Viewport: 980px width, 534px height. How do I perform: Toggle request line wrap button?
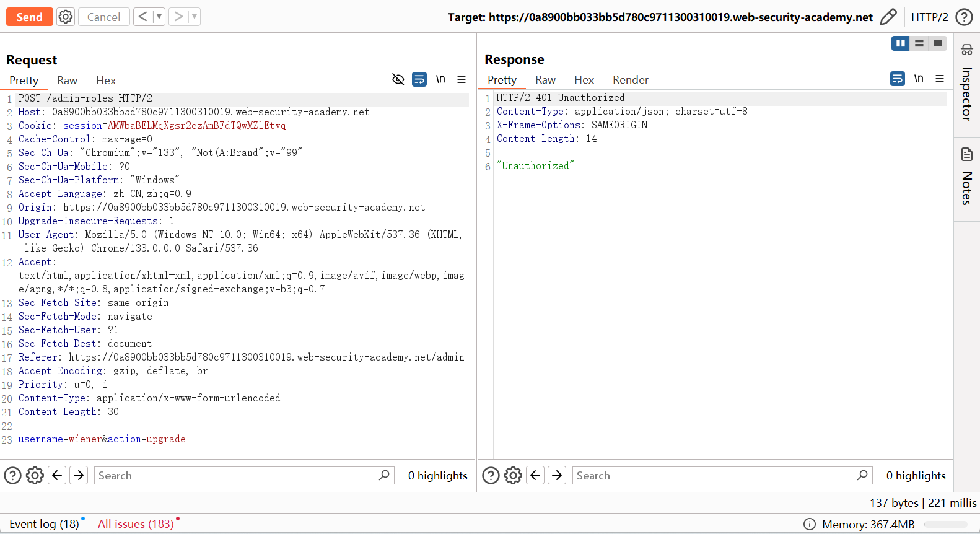tap(419, 79)
